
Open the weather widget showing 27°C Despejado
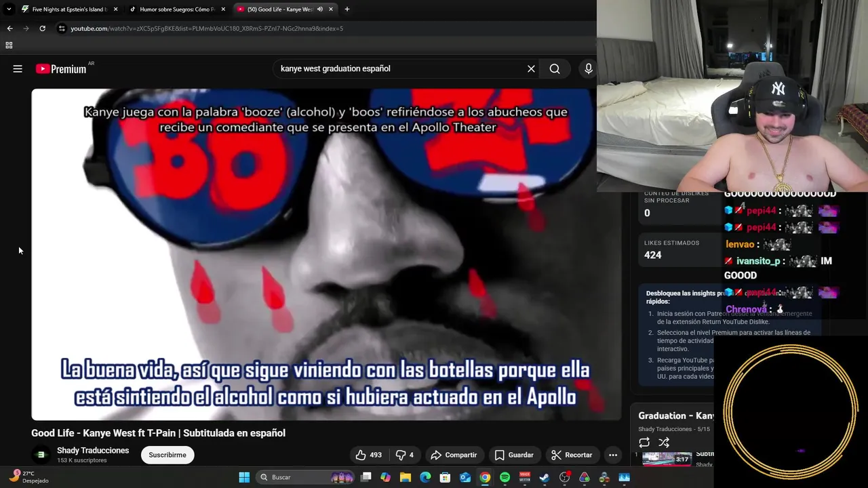point(28,477)
